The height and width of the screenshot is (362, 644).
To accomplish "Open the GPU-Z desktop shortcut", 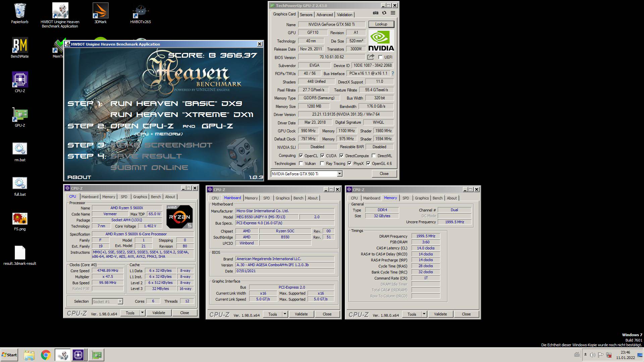I will [x=20, y=117].
